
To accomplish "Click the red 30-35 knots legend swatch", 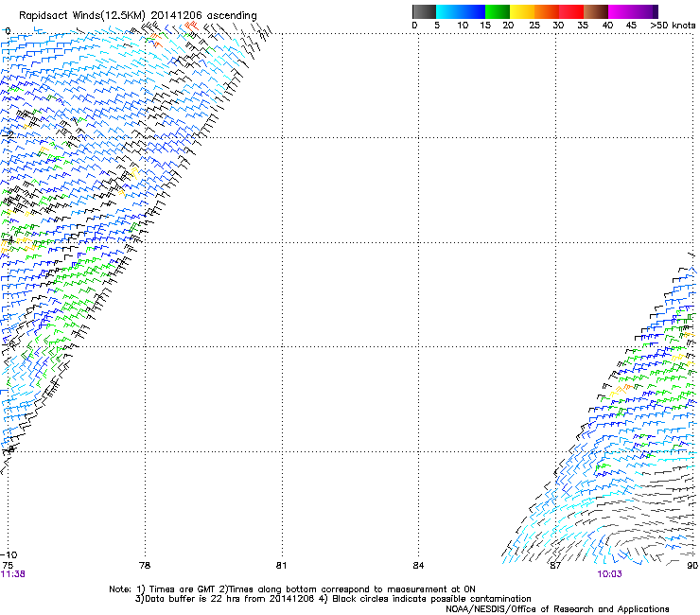I will coord(571,11).
